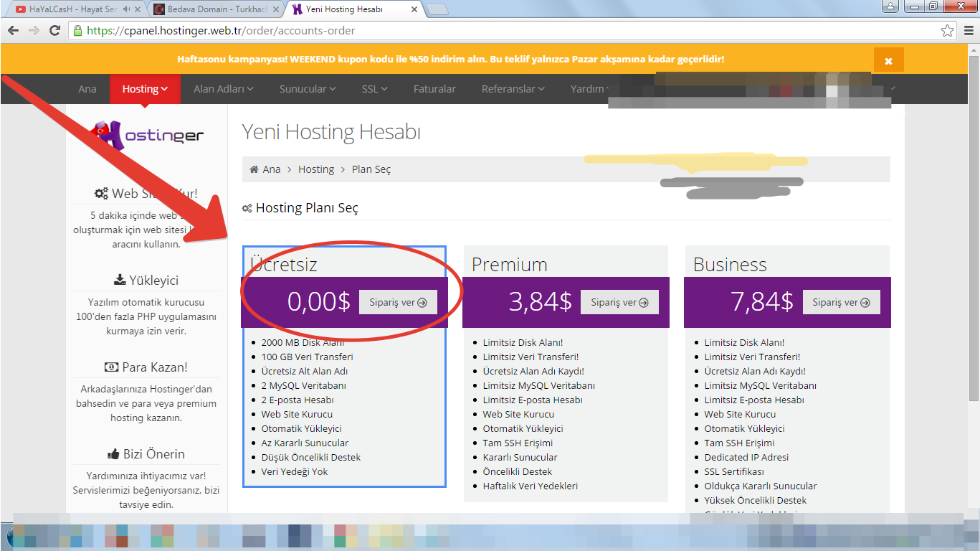Click "Oldukça Kararlı Sunucular" feature
The width and height of the screenshot is (980, 551).
click(761, 486)
